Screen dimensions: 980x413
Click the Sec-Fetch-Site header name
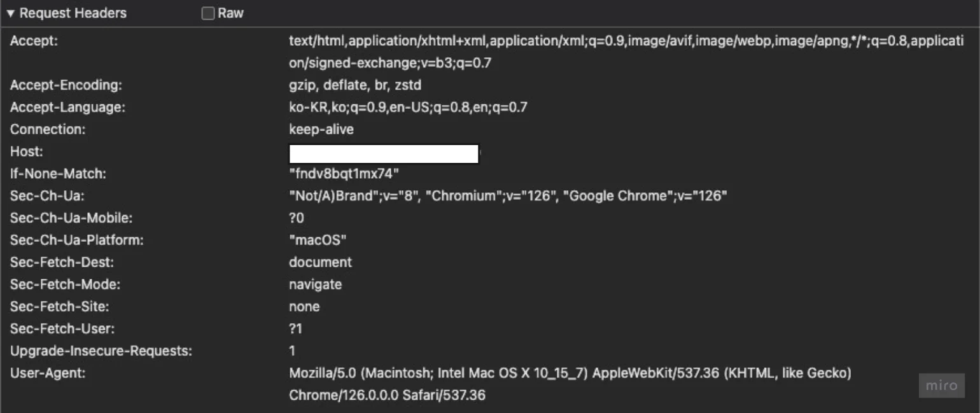point(60,307)
